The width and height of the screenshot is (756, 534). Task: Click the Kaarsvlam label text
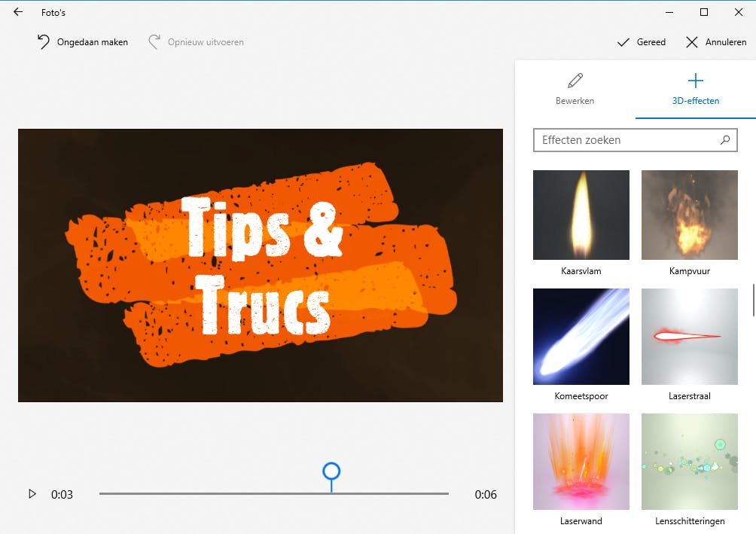[581, 271]
